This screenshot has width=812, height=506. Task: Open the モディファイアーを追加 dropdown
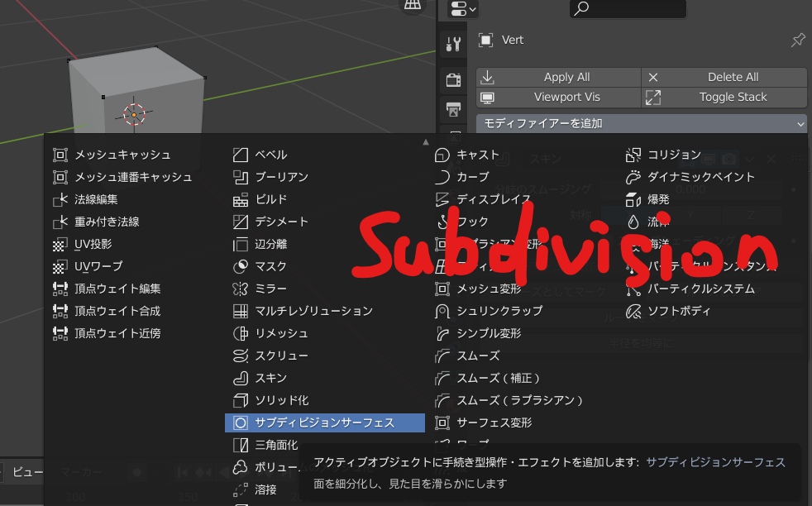point(642,124)
